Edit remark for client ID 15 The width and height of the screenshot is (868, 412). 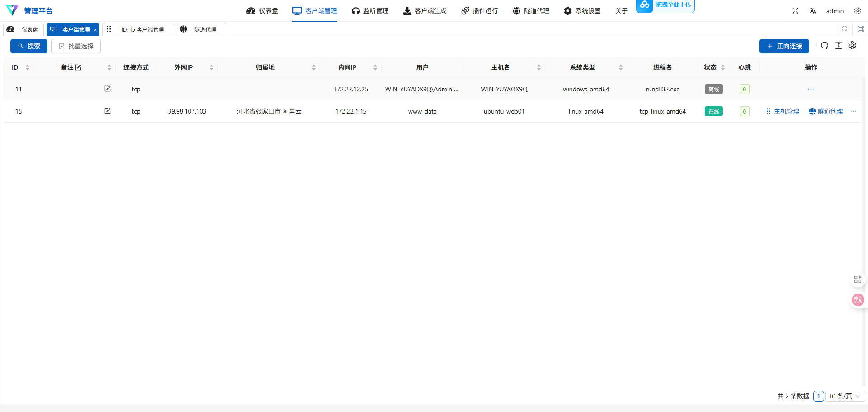tap(108, 111)
